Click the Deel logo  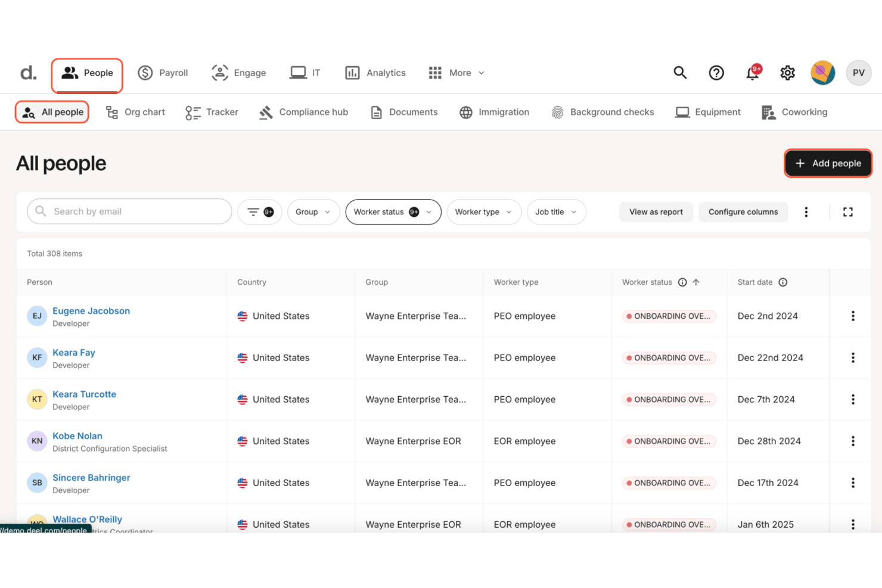coord(28,73)
